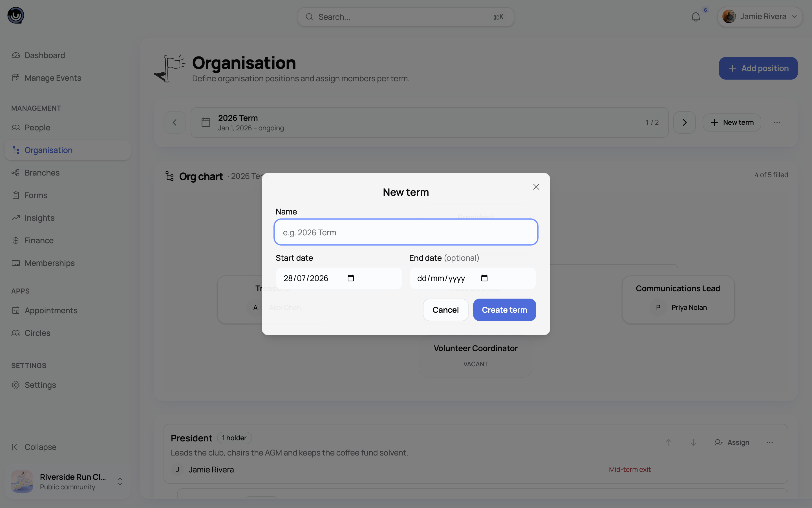Click Add position button

click(758, 68)
